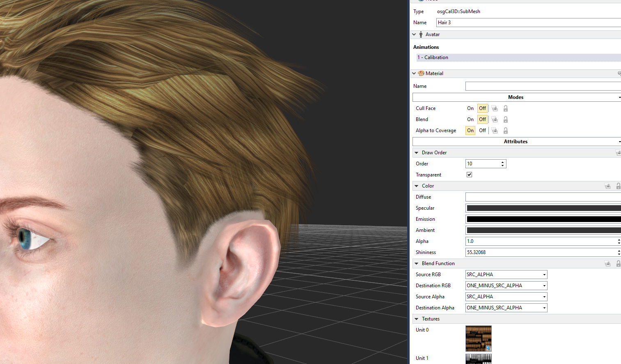Open the Source Alpha dropdown
The width and height of the screenshot is (621, 364).
506,297
